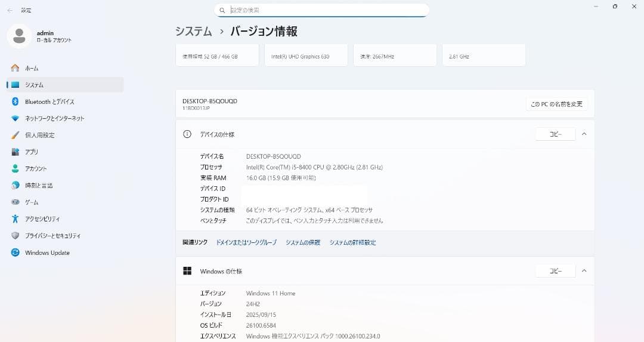Collapse the デバイスの仕様 section chevron

(584, 134)
